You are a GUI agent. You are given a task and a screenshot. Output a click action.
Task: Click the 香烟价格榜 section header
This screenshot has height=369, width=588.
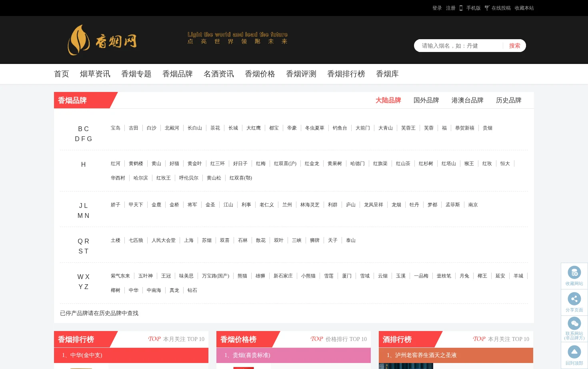[238, 339]
